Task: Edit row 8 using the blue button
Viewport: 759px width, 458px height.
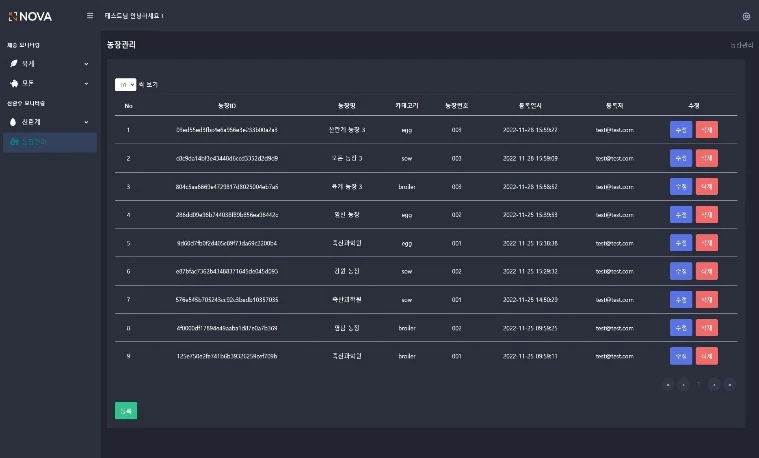Action: [681, 327]
